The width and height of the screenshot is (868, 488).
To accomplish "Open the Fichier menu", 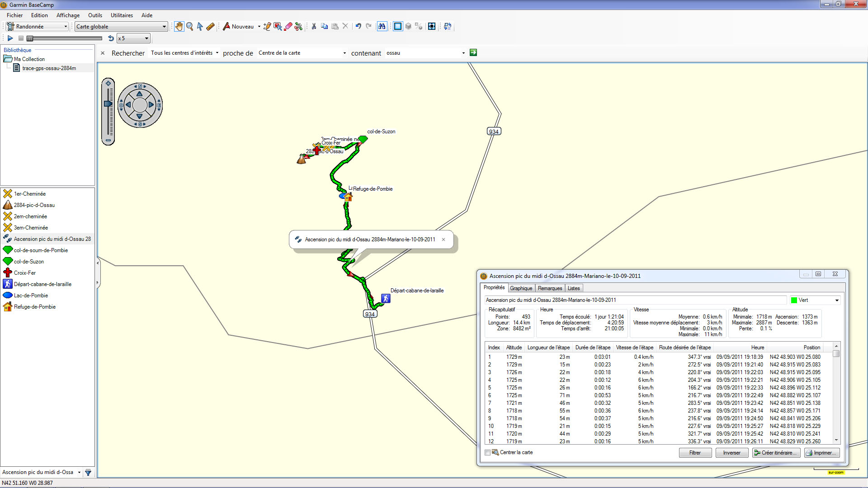I will [x=15, y=15].
